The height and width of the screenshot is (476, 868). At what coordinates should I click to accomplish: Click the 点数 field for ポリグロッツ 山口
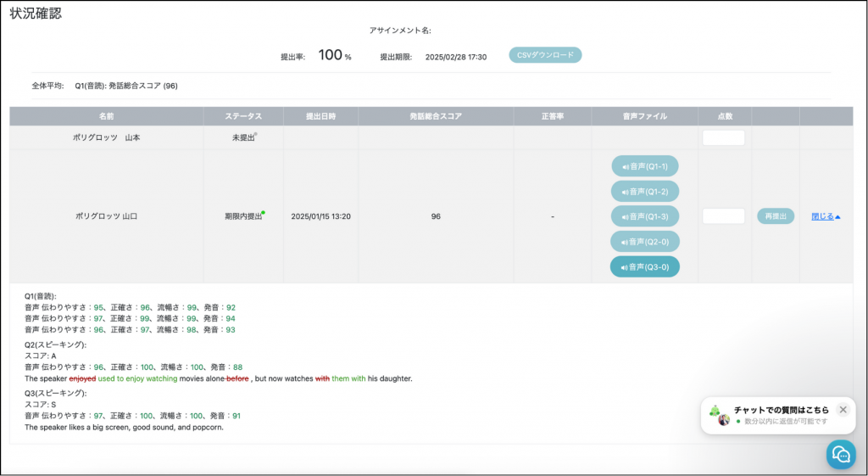pyautogui.click(x=723, y=216)
